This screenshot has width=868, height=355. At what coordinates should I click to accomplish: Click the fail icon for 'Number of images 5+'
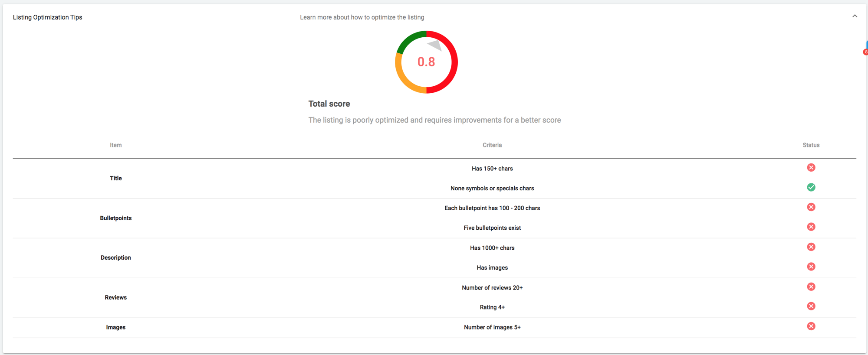point(811,326)
